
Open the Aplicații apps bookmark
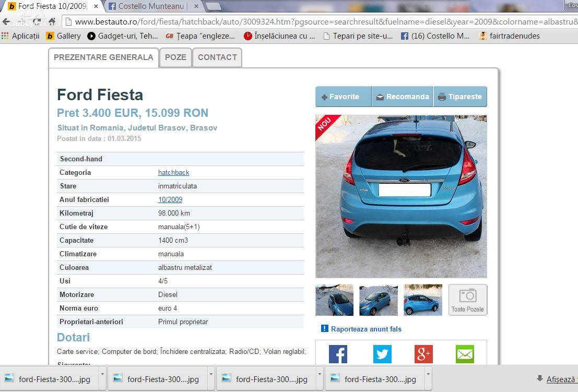21,35
